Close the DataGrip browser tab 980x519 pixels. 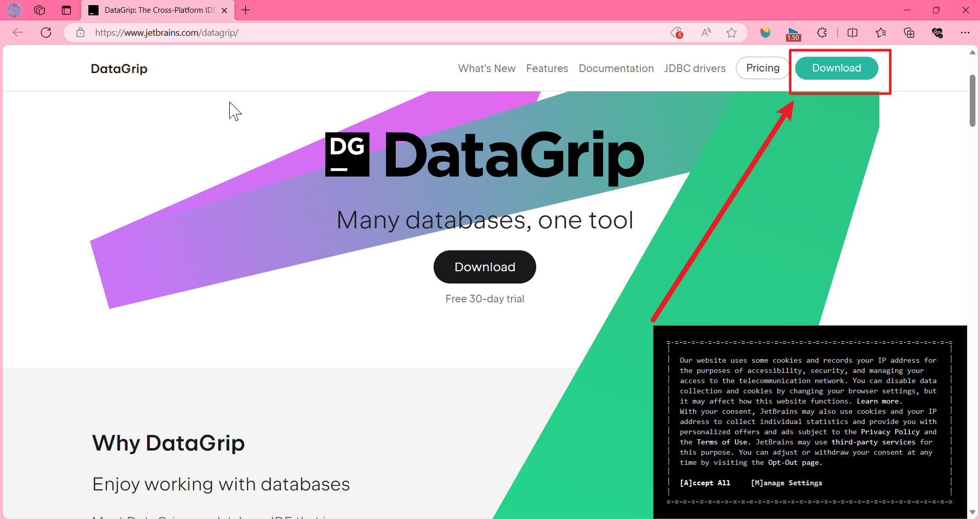pos(224,10)
